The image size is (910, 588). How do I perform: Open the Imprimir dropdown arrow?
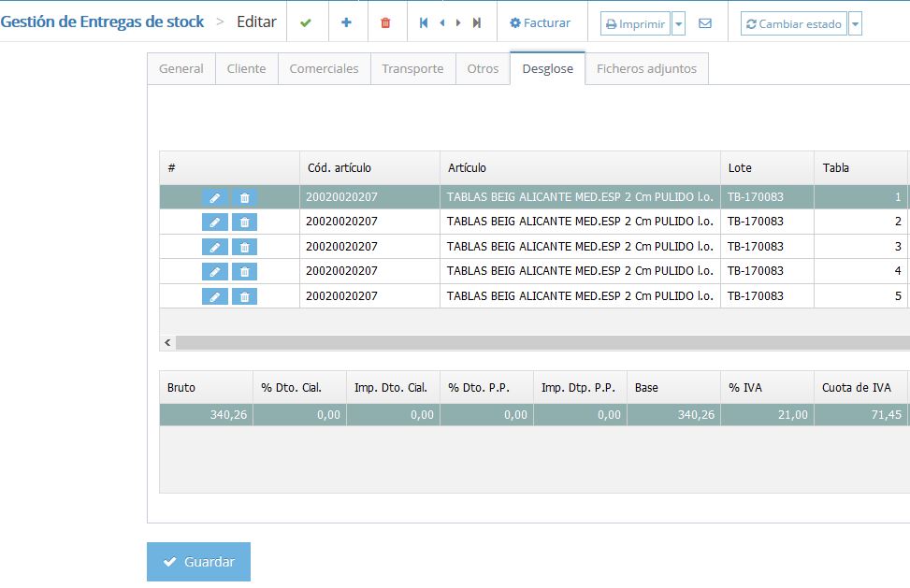pos(678,23)
